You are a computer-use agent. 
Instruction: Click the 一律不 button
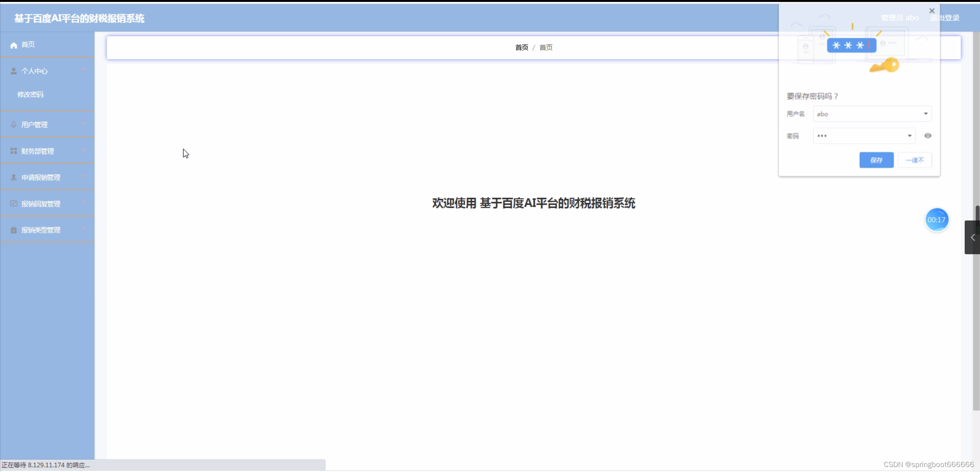(x=915, y=160)
